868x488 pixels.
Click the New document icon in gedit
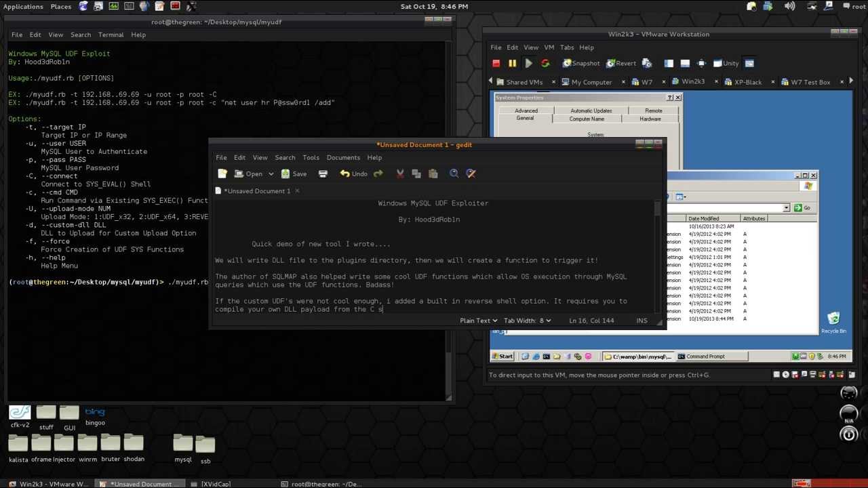(x=222, y=174)
